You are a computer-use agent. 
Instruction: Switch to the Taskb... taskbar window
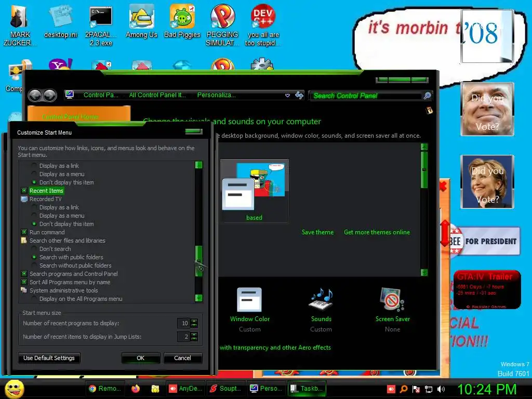[x=307, y=389]
